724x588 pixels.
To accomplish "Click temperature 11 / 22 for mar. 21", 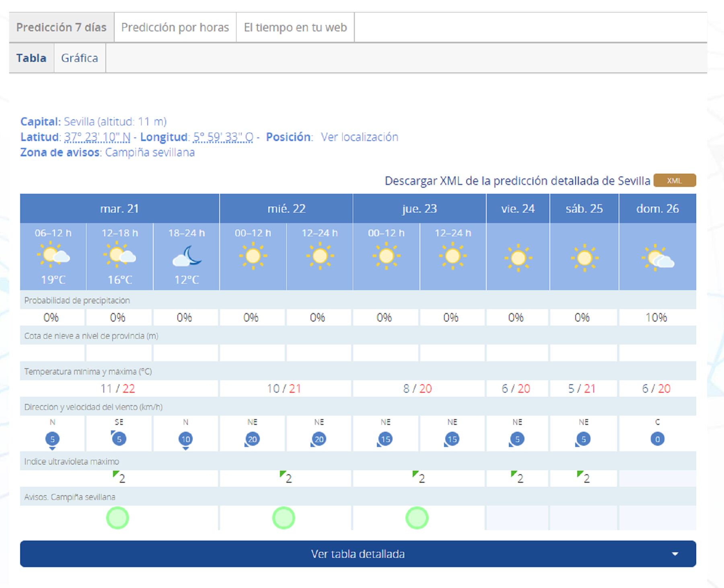I will [117, 389].
